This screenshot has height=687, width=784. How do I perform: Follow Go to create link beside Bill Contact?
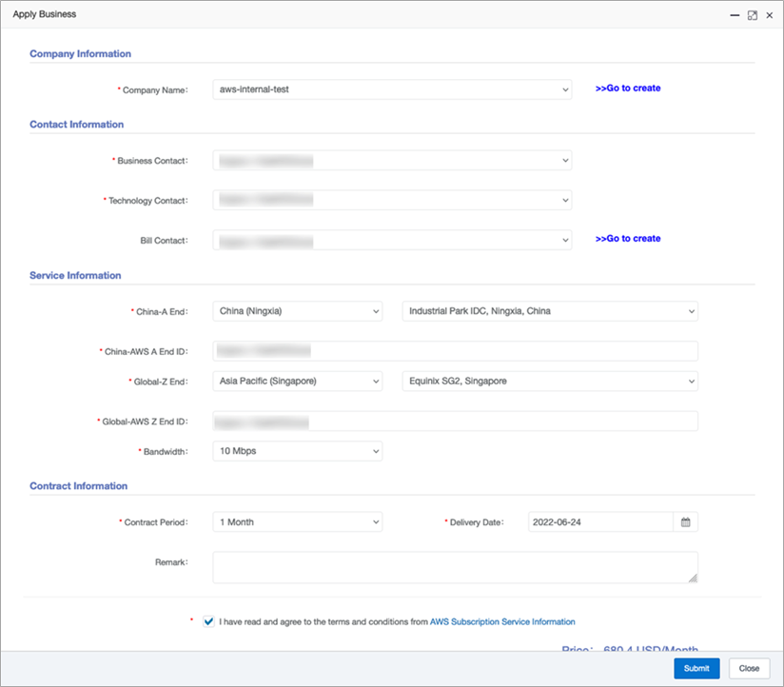pos(628,239)
